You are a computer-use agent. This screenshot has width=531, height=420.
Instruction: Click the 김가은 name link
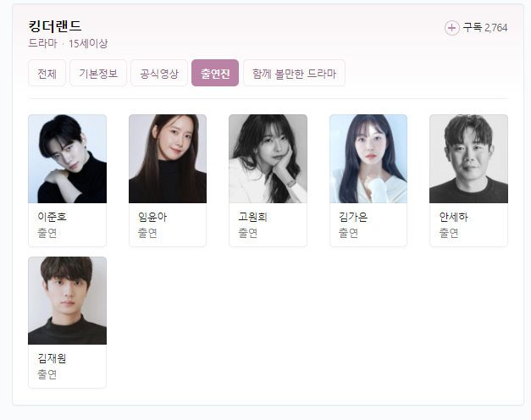point(353,217)
